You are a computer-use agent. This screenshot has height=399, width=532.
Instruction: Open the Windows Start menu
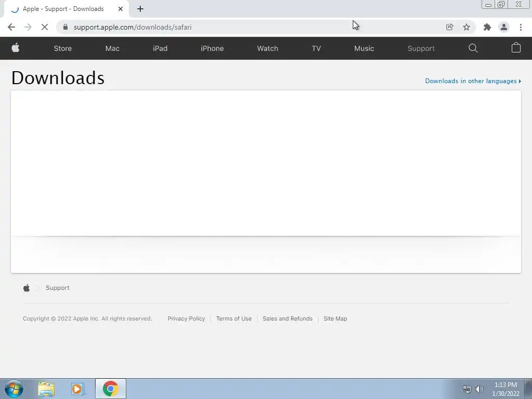(x=14, y=389)
